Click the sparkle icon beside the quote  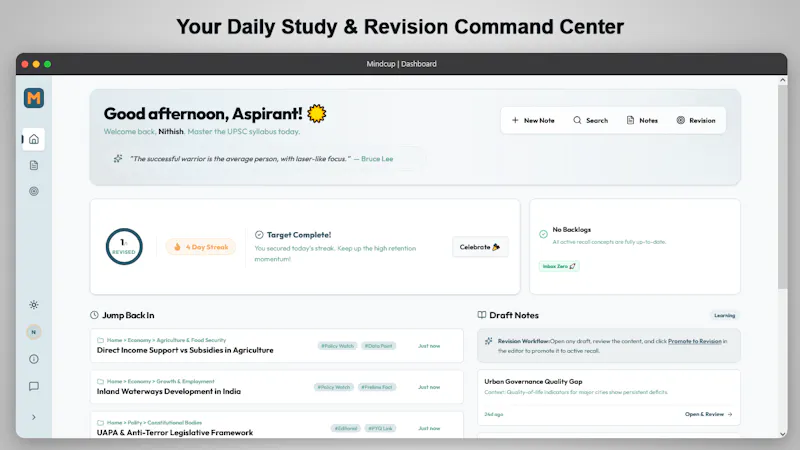[x=118, y=159]
